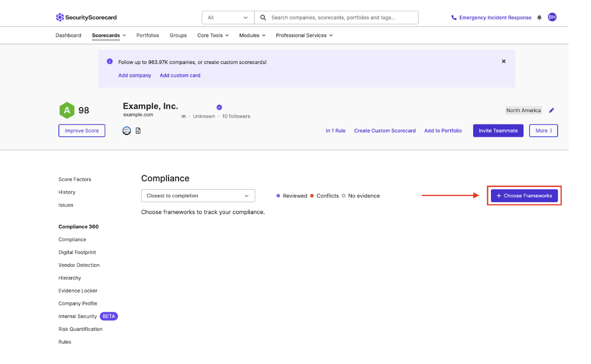
Task: Open Evidence Locker in the sidebar
Action: 78,291
